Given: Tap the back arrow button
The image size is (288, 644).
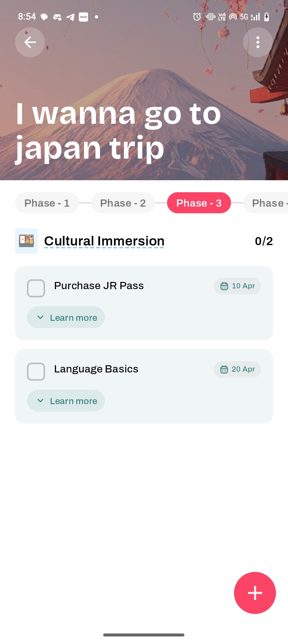Looking at the screenshot, I should pyautogui.click(x=30, y=42).
